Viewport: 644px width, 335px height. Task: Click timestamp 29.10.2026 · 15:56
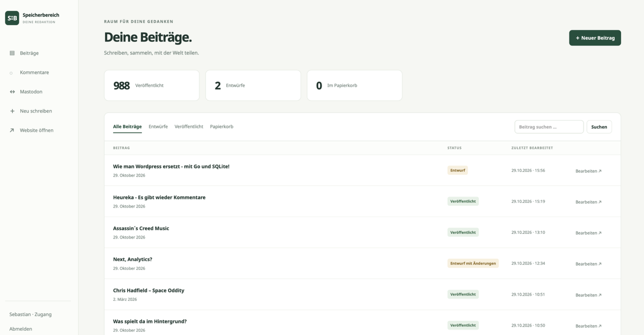[x=528, y=170]
